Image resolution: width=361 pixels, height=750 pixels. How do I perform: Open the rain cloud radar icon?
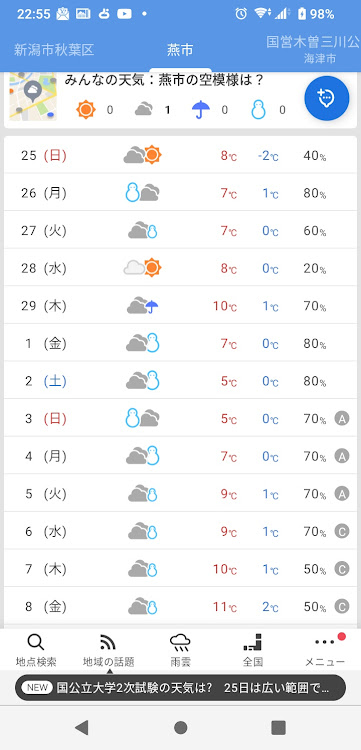(x=180, y=642)
